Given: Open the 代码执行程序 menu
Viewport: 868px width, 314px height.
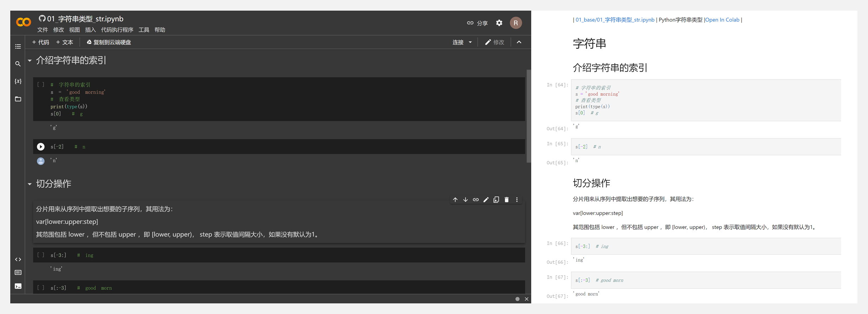Looking at the screenshot, I should (117, 30).
